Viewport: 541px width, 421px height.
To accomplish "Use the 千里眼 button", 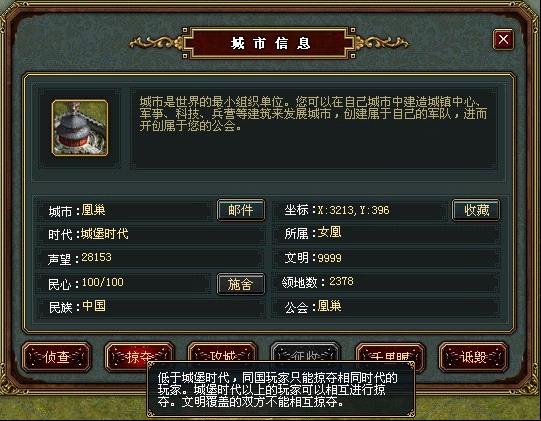I will pyautogui.click(x=390, y=355).
